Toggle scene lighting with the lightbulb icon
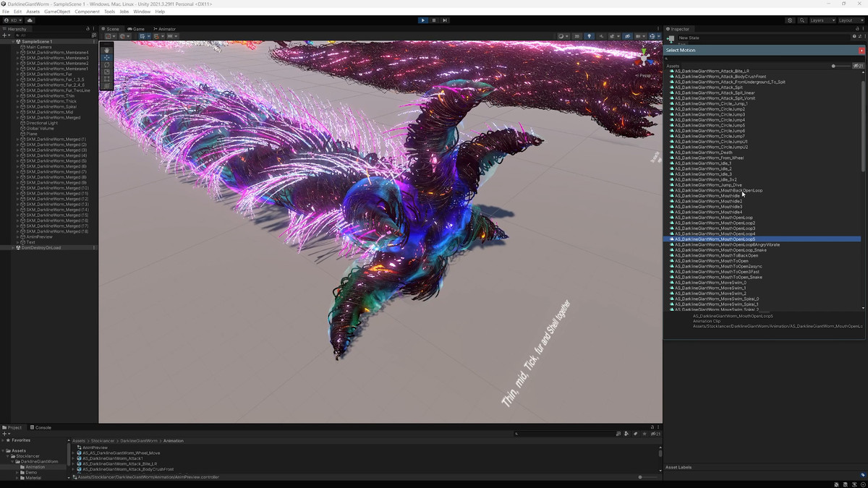 coord(589,36)
